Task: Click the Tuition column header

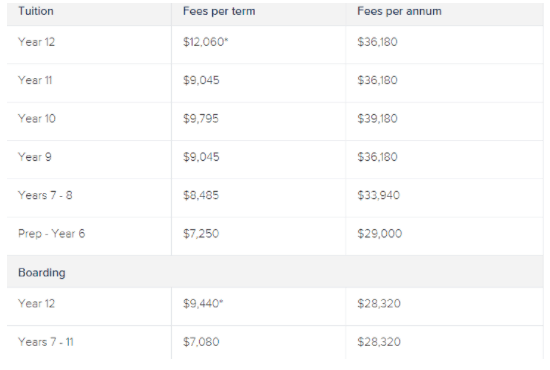Action: click(36, 11)
